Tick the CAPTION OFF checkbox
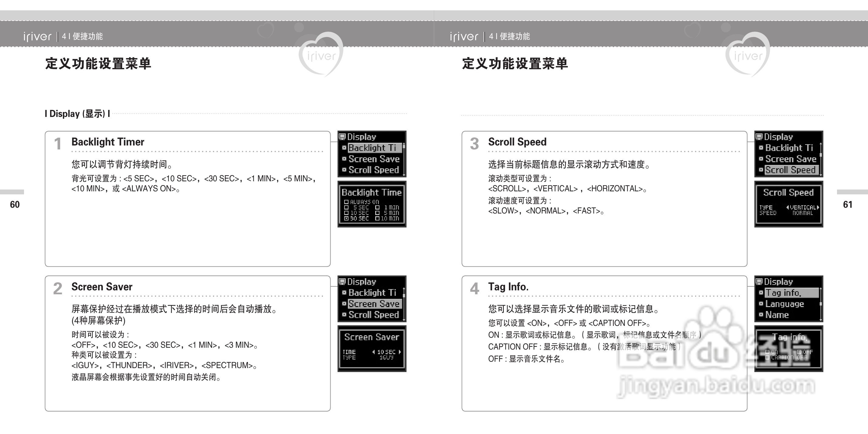This screenshot has width=868, height=434. 767,357
